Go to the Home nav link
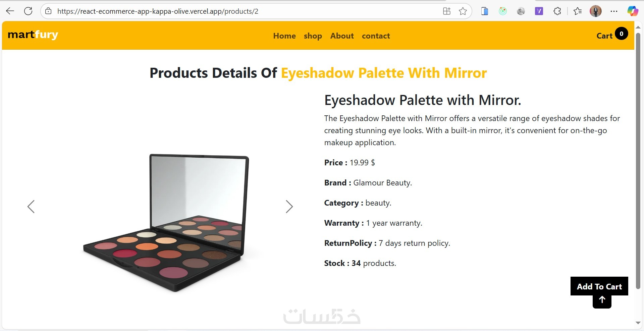This screenshot has height=331, width=644. coord(284,36)
